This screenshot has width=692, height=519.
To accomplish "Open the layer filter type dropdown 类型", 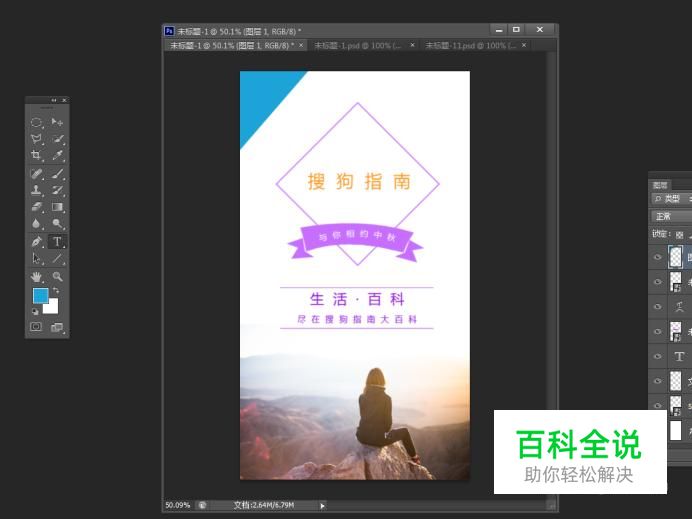I will (672, 199).
